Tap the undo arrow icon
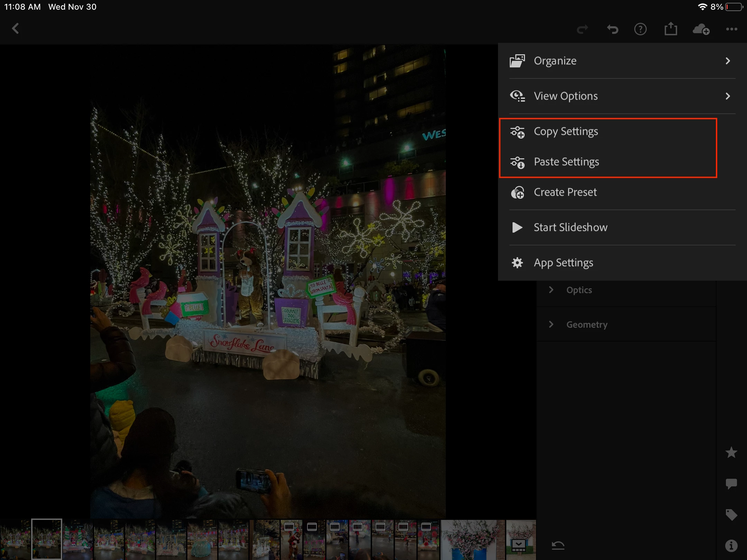747x560 pixels. tap(612, 29)
